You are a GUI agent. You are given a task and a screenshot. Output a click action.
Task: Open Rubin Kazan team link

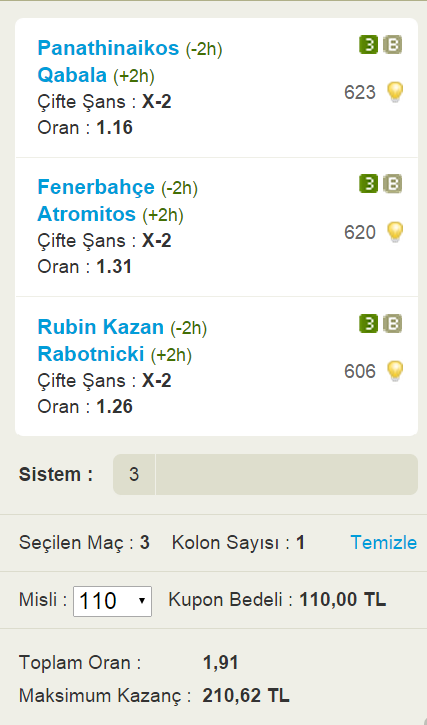101,327
